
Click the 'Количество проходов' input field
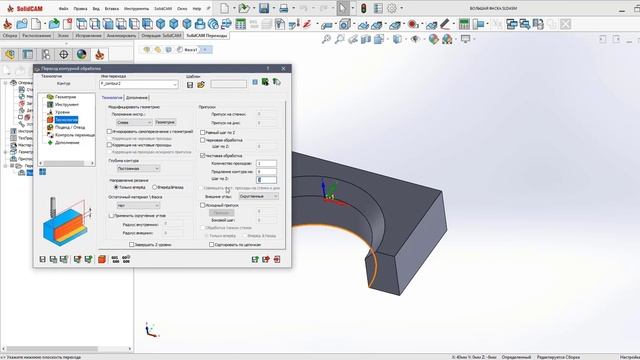[x=266, y=163]
